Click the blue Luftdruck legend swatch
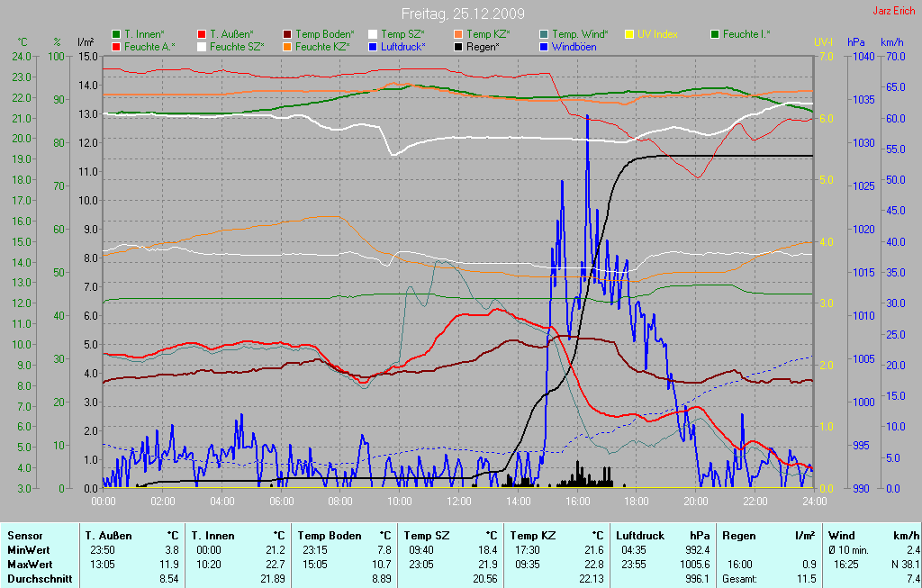This screenshot has width=922, height=588. click(373, 46)
